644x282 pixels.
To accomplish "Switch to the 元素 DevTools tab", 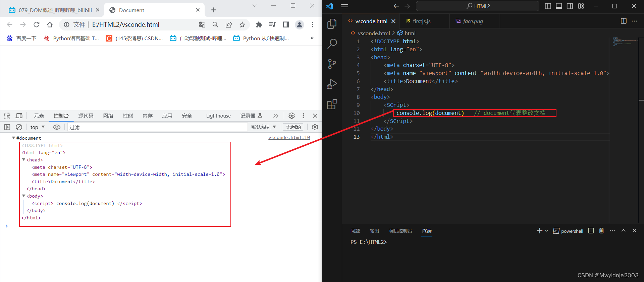I will coord(39,116).
